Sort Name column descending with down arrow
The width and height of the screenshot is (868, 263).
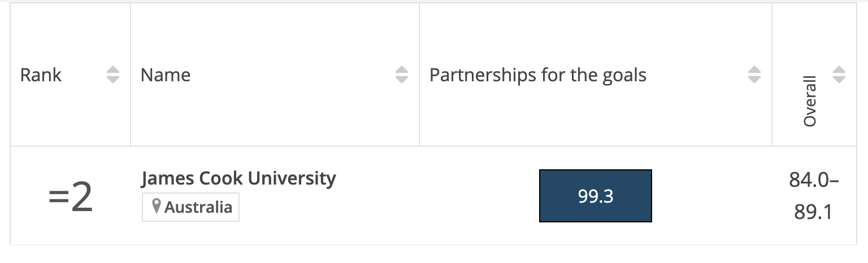tap(401, 80)
